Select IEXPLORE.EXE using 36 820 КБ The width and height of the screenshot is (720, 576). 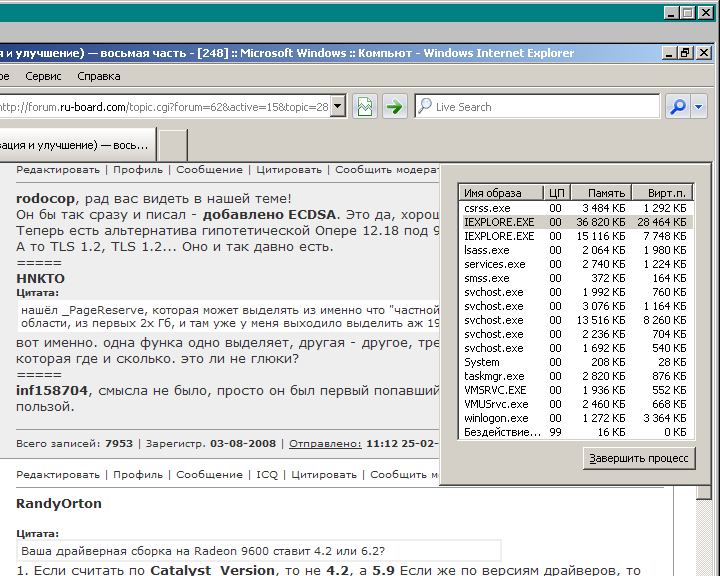(576, 222)
